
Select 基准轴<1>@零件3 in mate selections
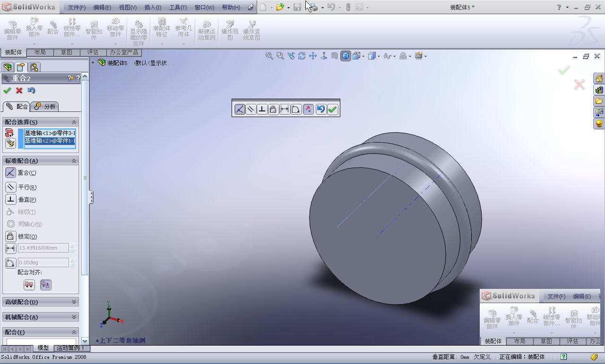coord(49,133)
